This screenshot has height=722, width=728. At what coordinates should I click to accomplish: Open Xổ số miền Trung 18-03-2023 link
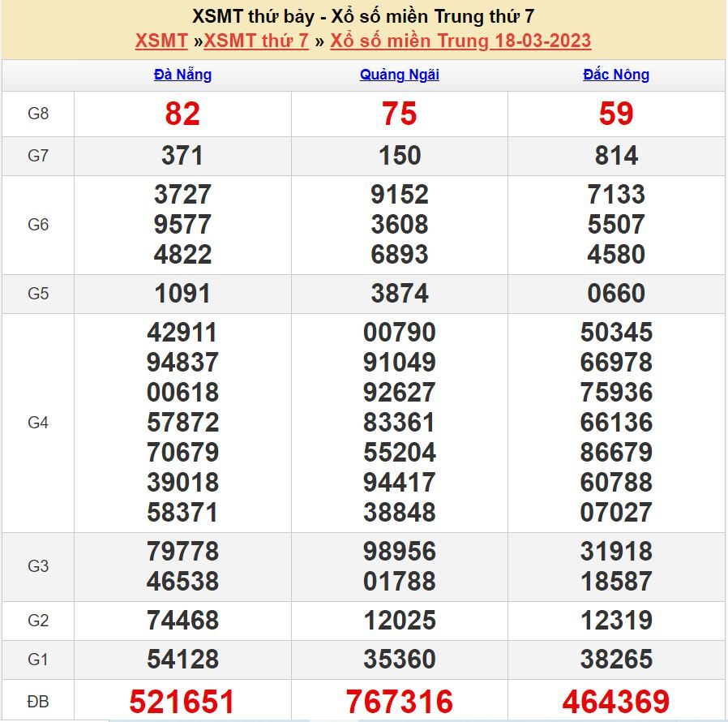460,41
